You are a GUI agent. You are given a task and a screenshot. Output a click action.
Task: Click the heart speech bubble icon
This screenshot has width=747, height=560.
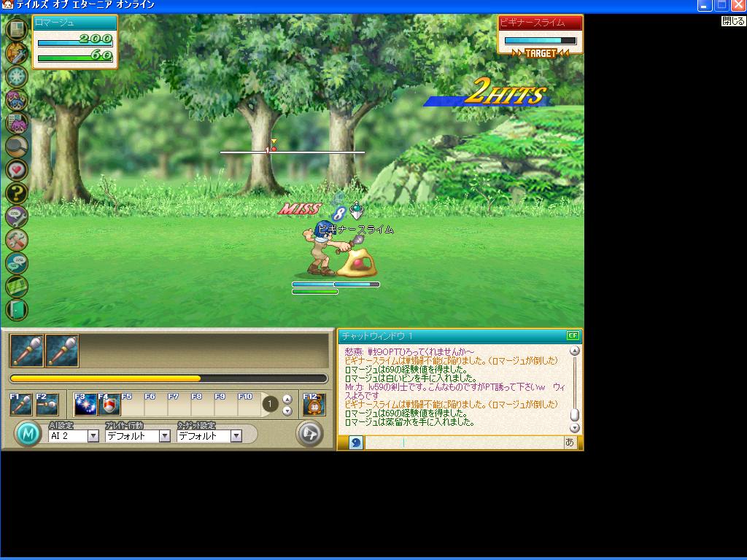pos(17,169)
